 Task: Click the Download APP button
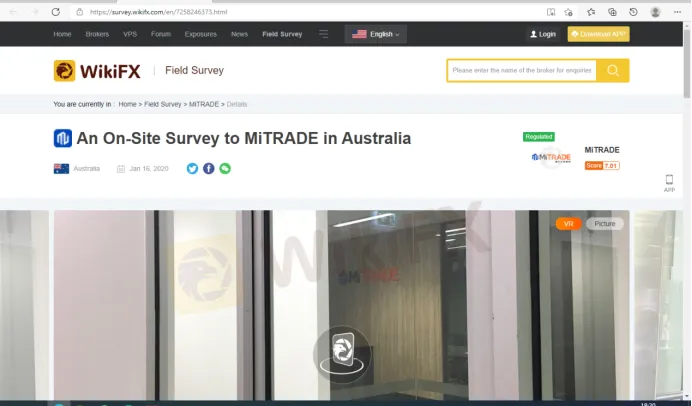click(598, 34)
